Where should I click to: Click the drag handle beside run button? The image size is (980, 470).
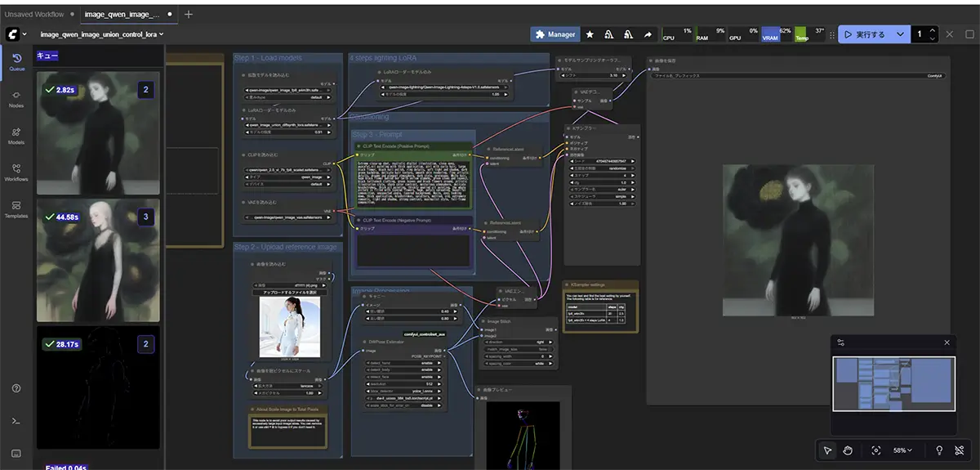coord(832,34)
